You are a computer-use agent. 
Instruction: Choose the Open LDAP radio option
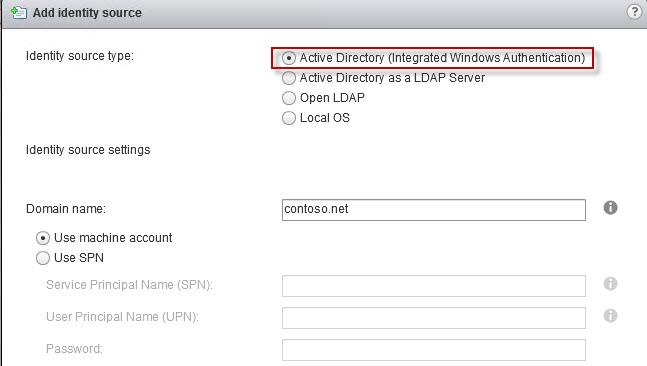289,98
